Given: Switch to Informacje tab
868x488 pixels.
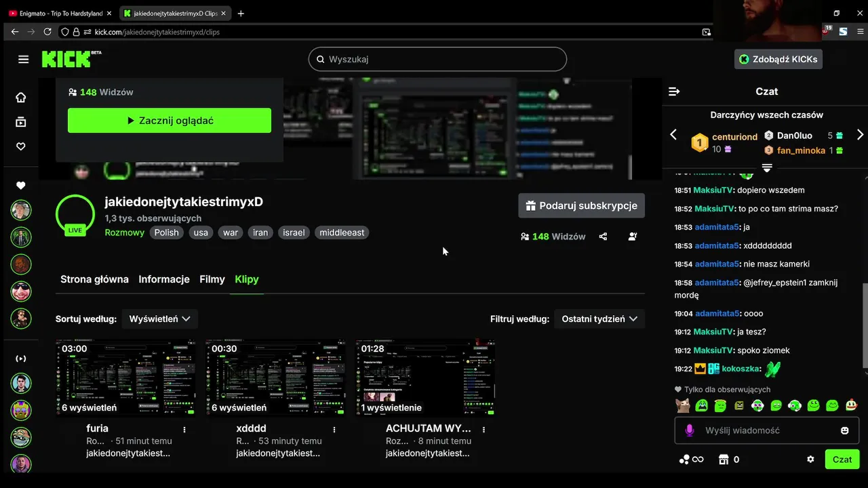Looking at the screenshot, I should (164, 279).
